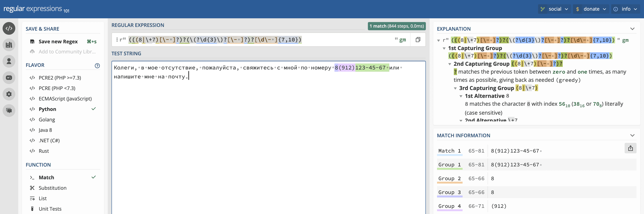Viewport: 644px width, 214px height.
Task: Collapse the Explanation panel chevron
Action: point(632,29)
